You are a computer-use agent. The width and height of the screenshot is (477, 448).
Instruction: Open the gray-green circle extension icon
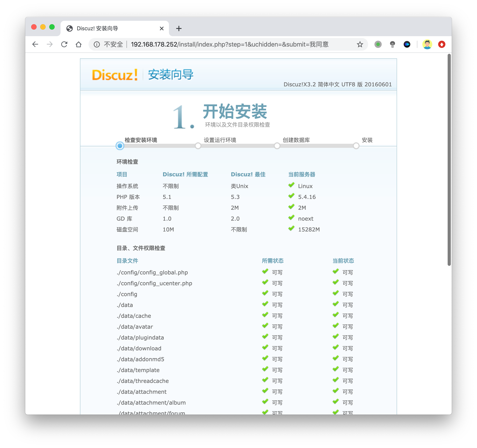point(378,45)
